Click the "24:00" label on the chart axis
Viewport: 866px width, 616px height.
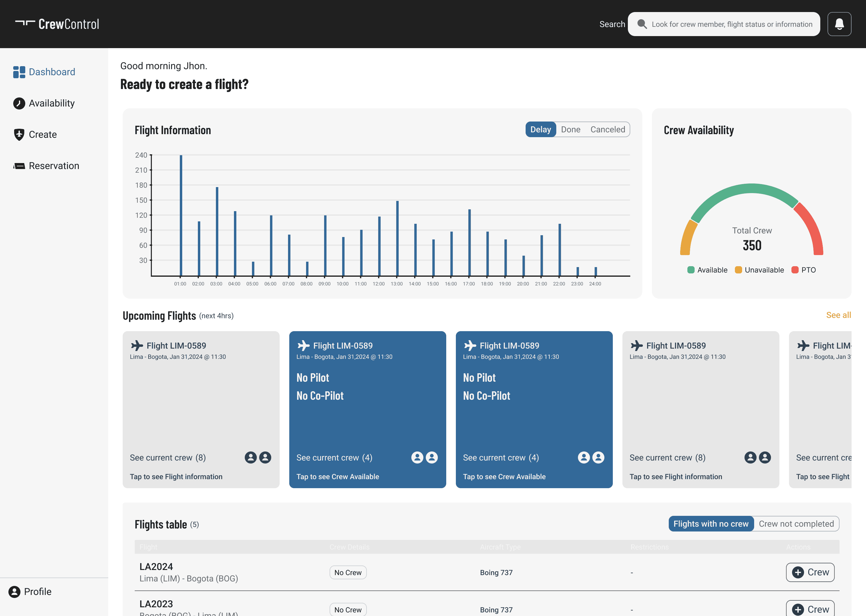pyautogui.click(x=595, y=284)
